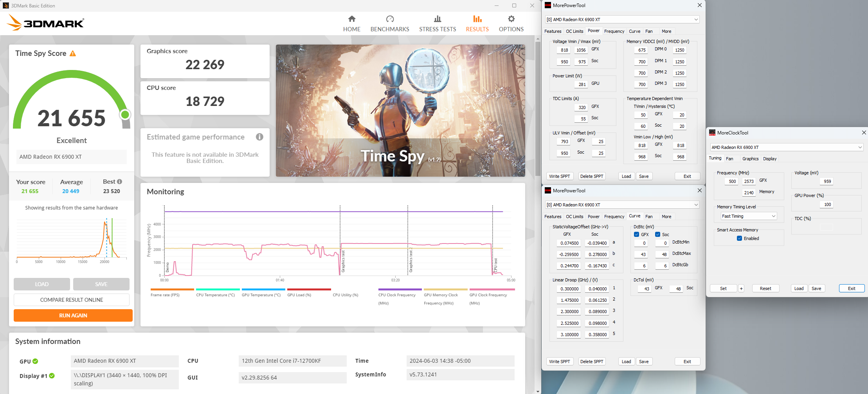Click the Voltage (mV) field showing 959
The width and height of the screenshot is (868, 394).
coord(826,181)
